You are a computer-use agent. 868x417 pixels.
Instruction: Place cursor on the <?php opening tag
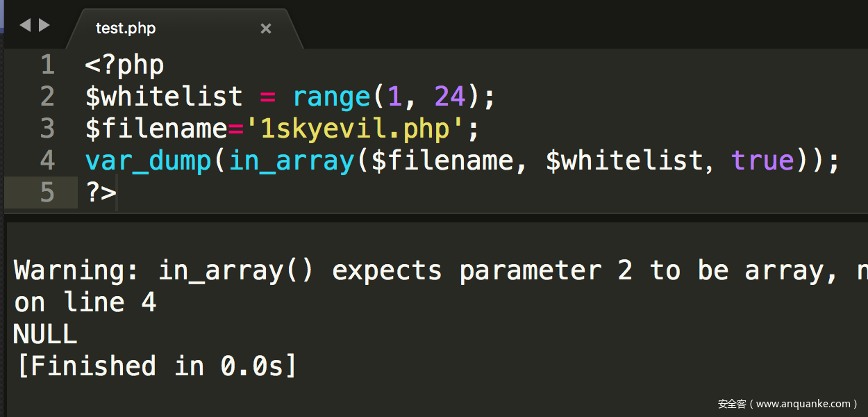point(124,65)
